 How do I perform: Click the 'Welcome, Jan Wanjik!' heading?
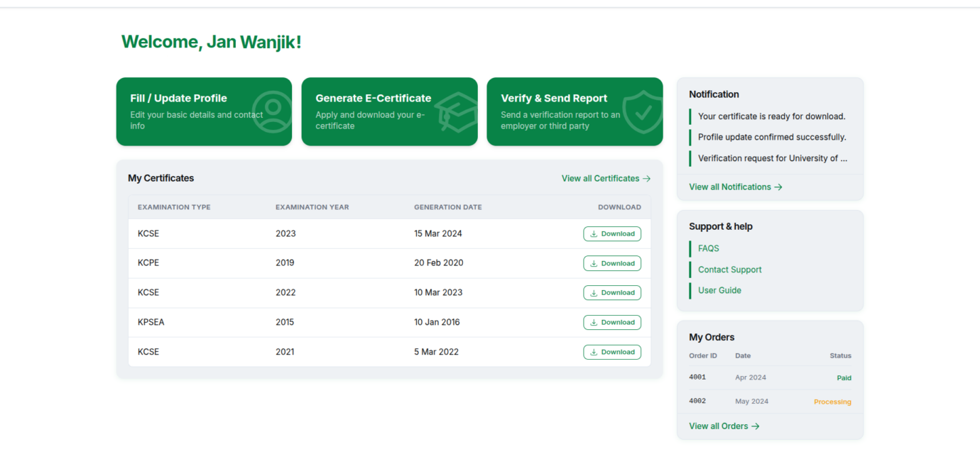coord(212,42)
